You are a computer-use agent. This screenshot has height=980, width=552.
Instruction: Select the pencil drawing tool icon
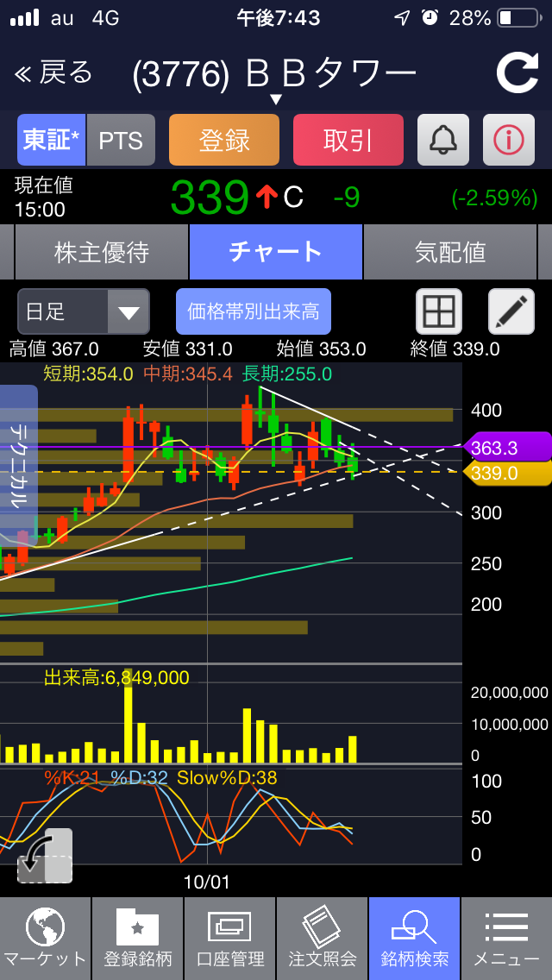(x=511, y=311)
